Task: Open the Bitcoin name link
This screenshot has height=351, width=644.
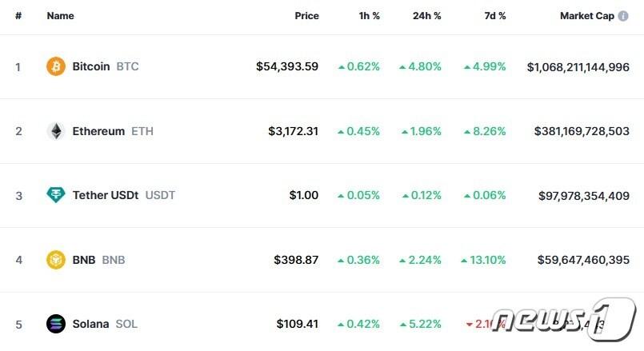Action: pos(91,66)
